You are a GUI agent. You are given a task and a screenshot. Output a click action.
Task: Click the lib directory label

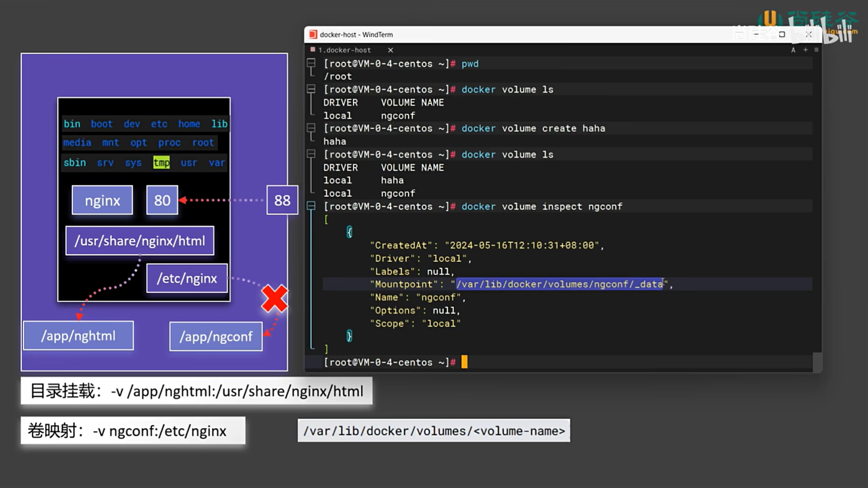click(219, 124)
